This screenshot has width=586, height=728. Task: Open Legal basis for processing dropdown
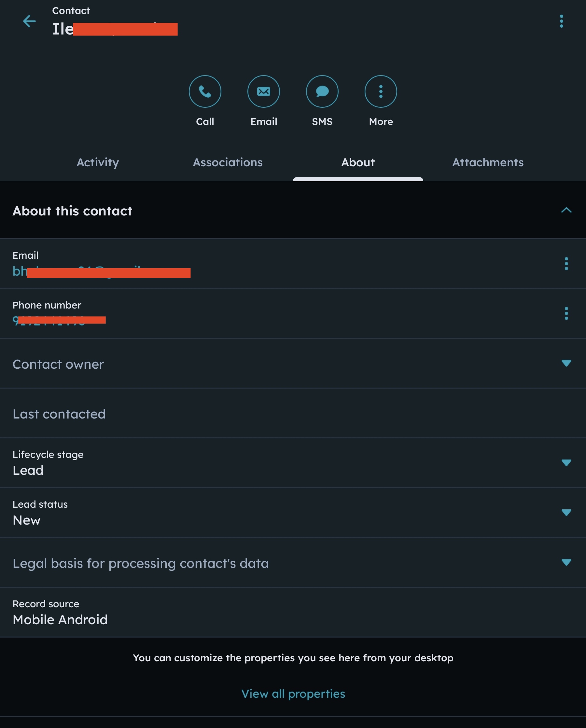click(x=566, y=562)
